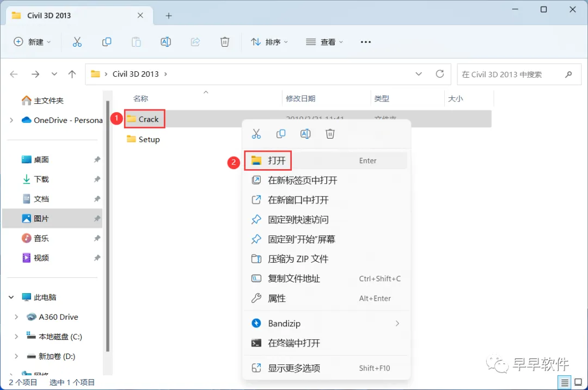The height and width of the screenshot is (390, 588).
Task: Choose 固定到"开始"屏幕
Action: pos(326,239)
